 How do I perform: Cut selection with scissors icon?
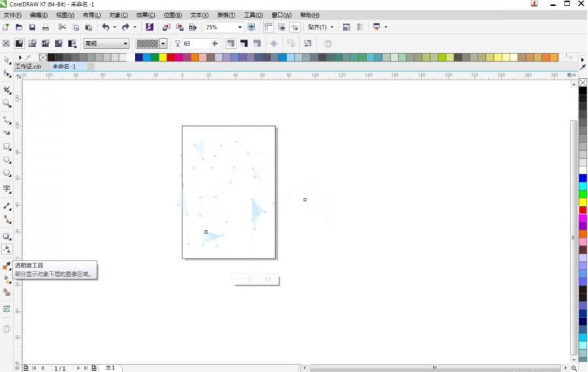(62, 27)
